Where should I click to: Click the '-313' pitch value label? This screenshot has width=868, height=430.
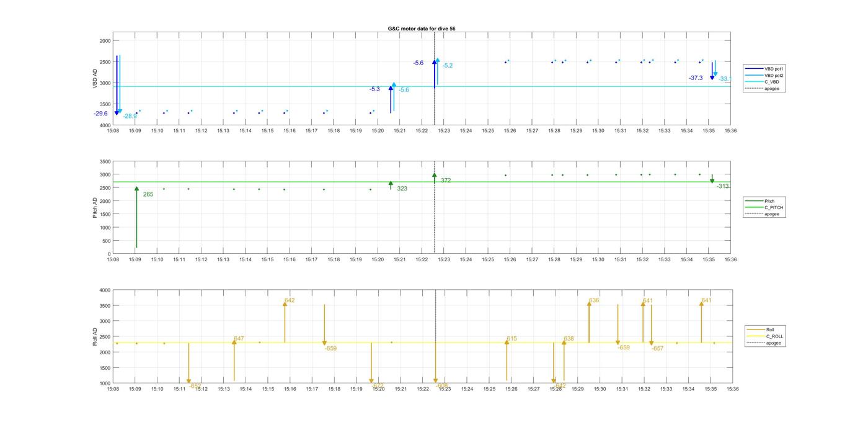[x=723, y=186]
